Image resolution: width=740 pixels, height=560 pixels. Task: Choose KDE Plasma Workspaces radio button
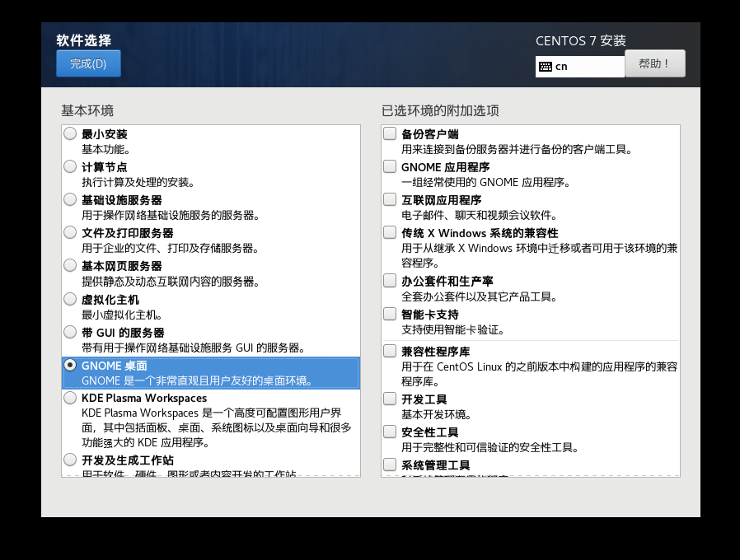pyautogui.click(x=70, y=398)
